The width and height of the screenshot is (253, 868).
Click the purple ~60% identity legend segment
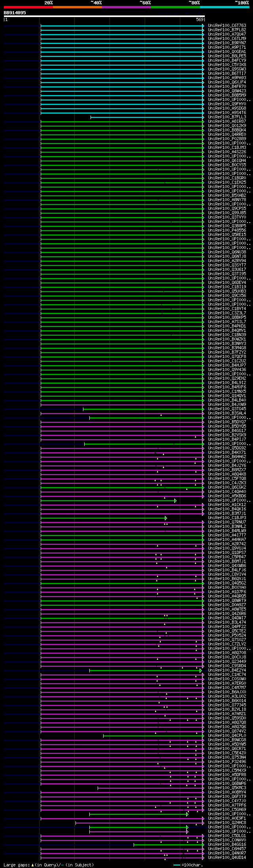click(x=126, y=7)
